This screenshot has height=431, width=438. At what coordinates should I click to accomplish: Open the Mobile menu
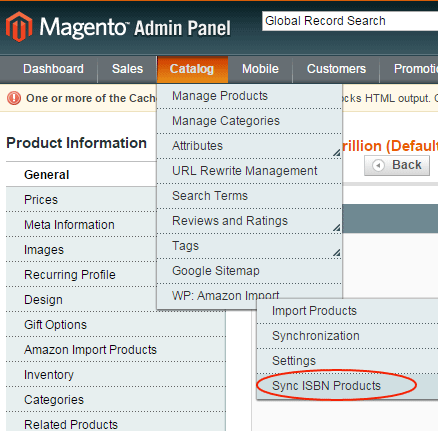[x=260, y=69]
